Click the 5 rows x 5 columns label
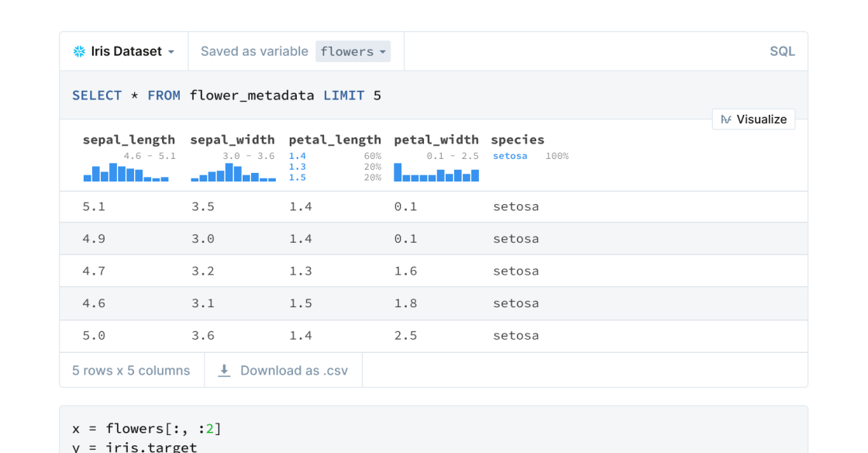 tap(132, 370)
